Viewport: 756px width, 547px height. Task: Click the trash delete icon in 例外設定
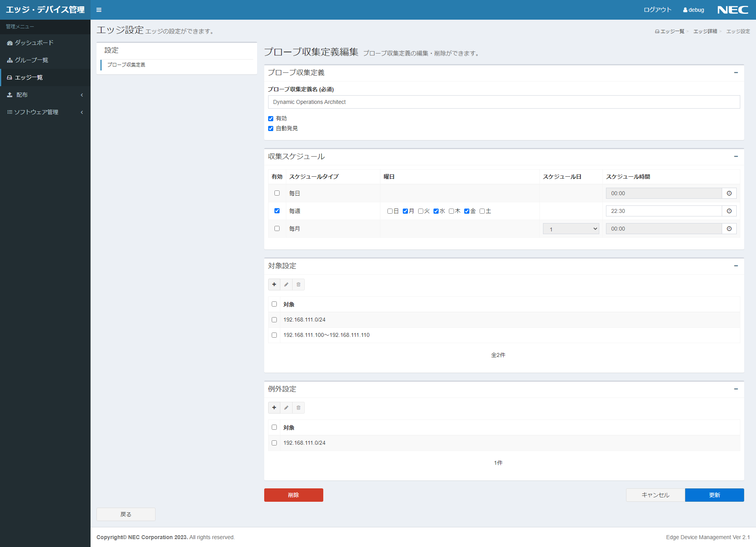pos(298,407)
